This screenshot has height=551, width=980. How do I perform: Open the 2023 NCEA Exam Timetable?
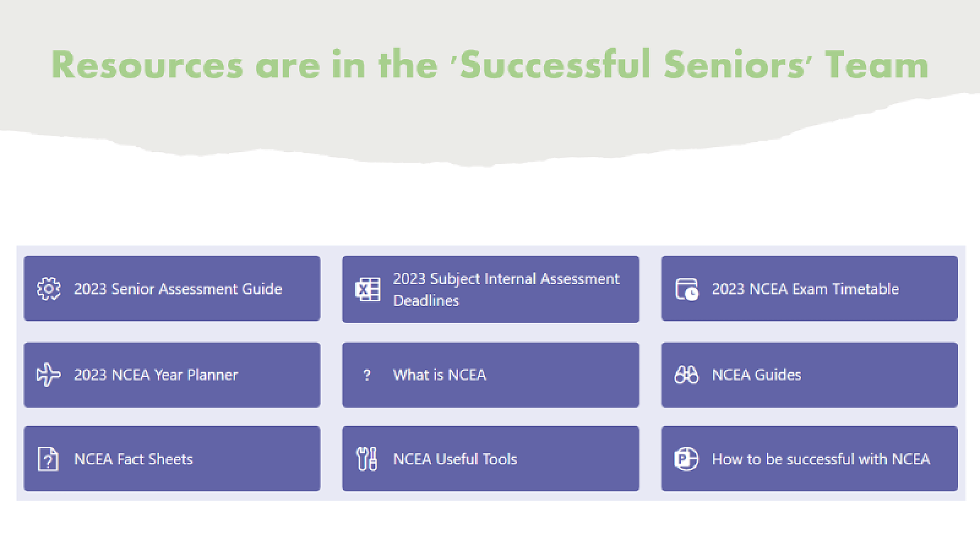[x=805, y=289]
